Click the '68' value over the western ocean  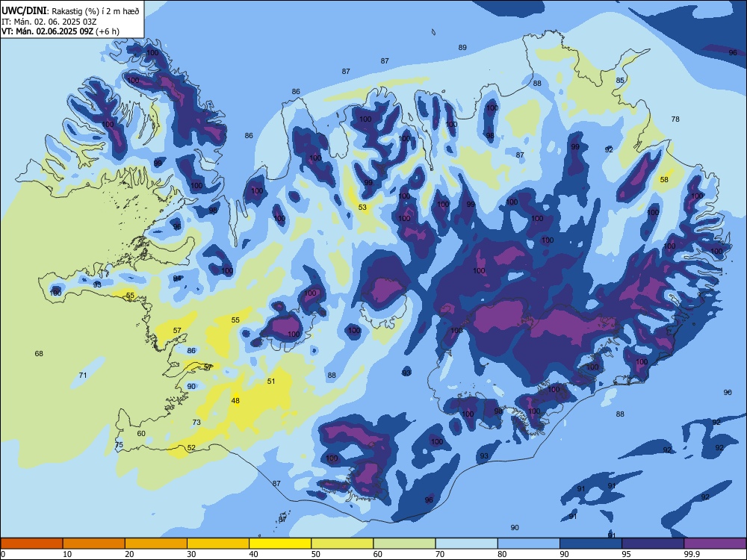tap(39, 353)
